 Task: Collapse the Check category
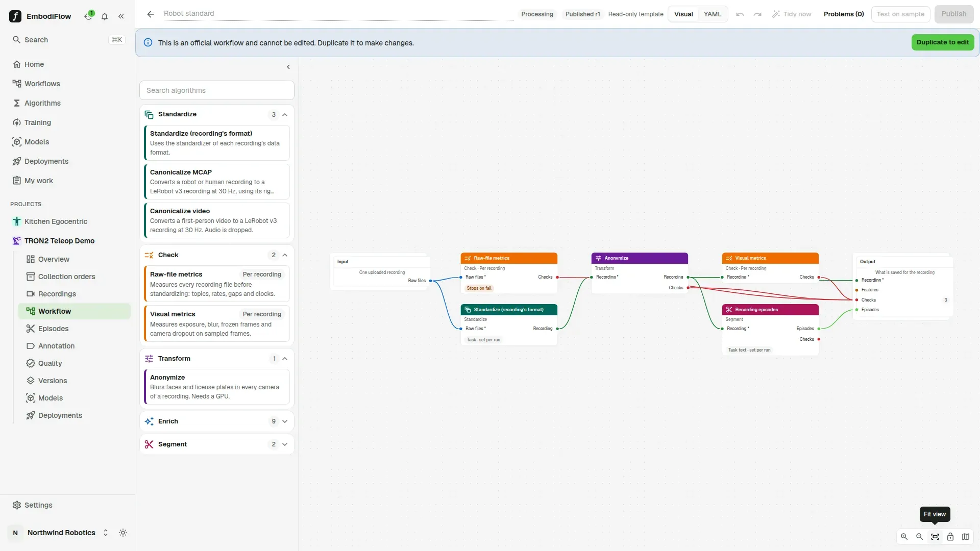coord(285,255)
